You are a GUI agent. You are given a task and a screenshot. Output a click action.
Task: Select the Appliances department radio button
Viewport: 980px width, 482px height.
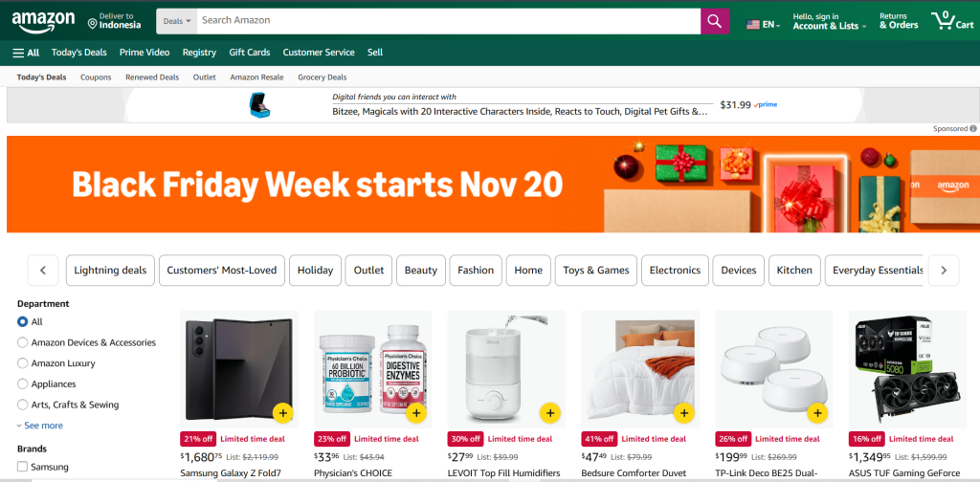point(23,384)
